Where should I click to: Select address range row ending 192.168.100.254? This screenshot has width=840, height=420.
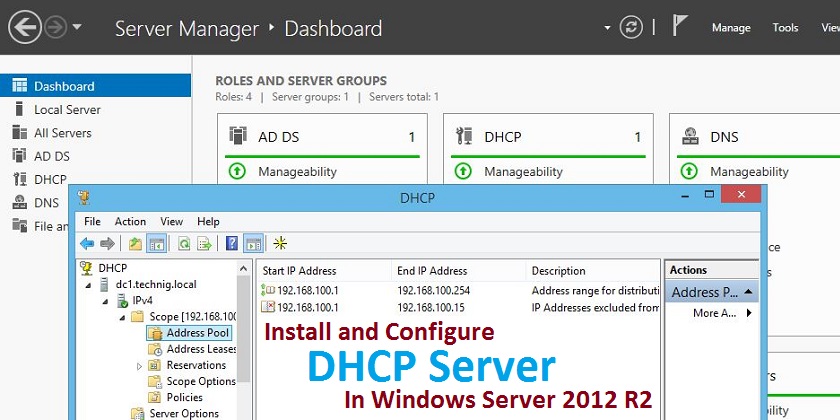pos(460,291)
